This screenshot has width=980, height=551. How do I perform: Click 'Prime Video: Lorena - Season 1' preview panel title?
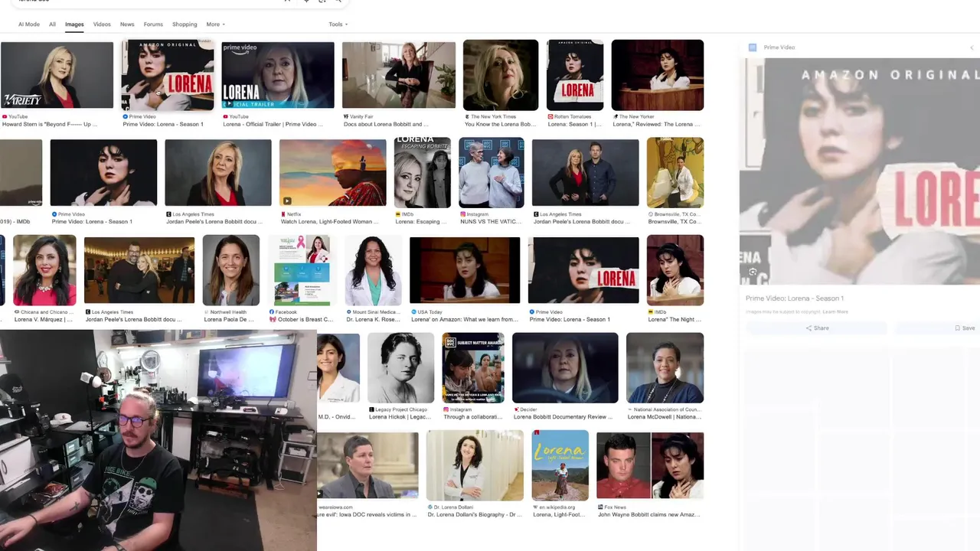795,298
